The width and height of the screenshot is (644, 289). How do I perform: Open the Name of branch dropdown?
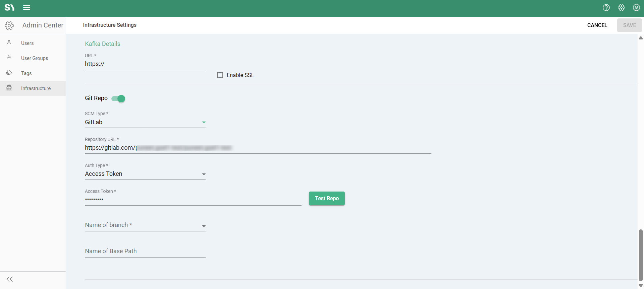tap(145, 225)
